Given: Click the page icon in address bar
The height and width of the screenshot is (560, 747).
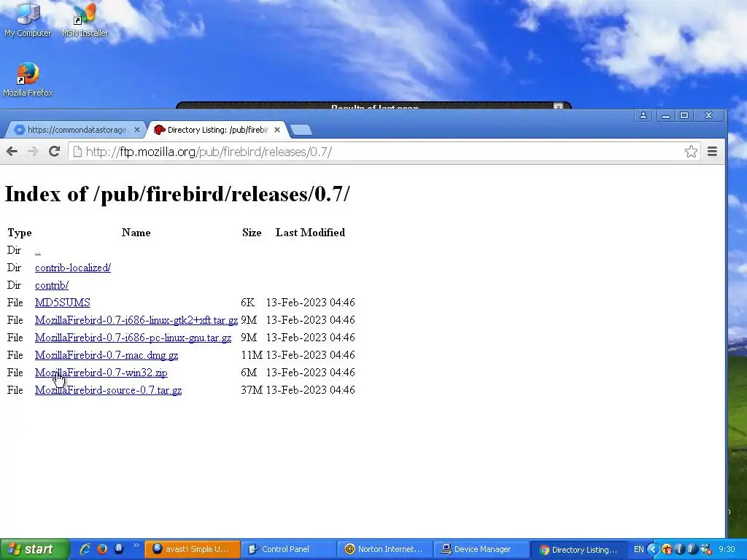Looking at the screenshot, I should click(x=77, y=152).
